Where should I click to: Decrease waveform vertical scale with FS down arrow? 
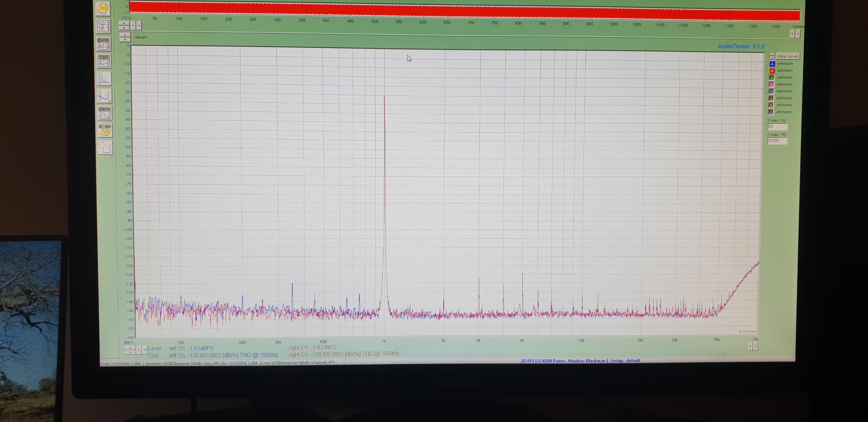pyautogui.click(x=124, y=27)
